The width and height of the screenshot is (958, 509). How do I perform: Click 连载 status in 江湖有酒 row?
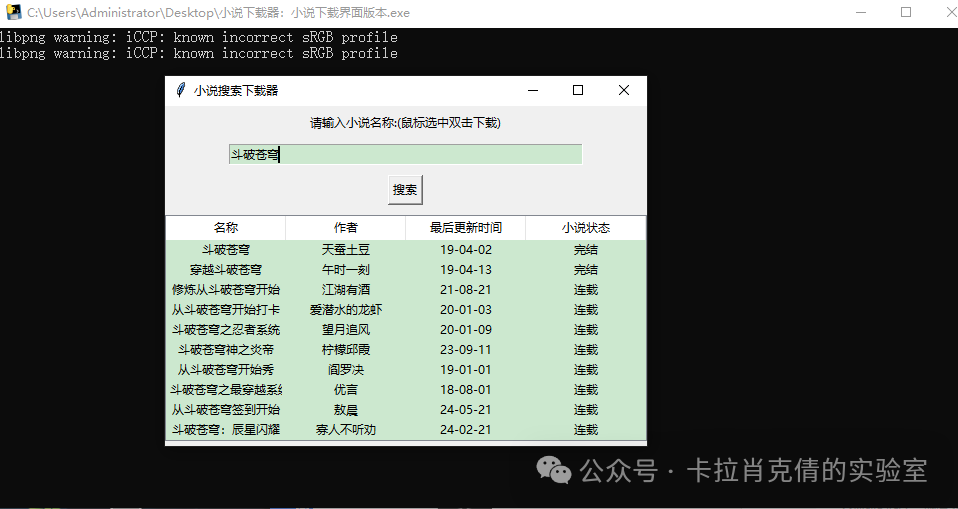coord(585,290)
